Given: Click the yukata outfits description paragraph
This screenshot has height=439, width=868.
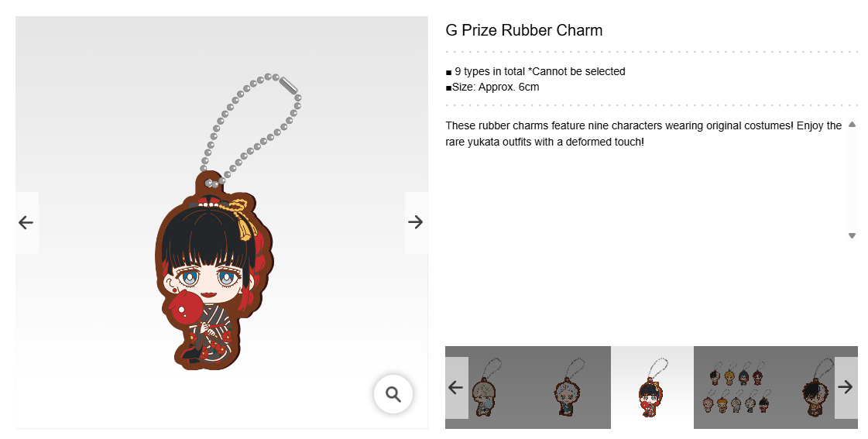Looking at the screenshot, I should 643,133.
